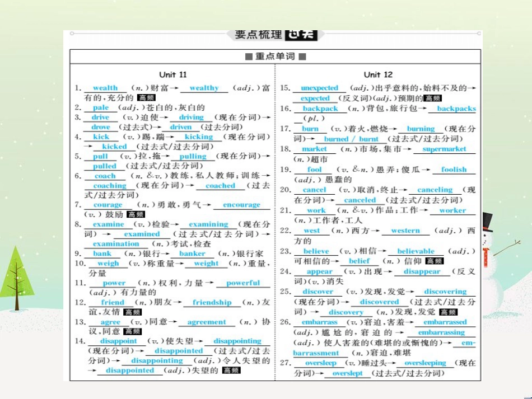
Task: Click the 高频 badge after discovery
Action: pos(448,312)
